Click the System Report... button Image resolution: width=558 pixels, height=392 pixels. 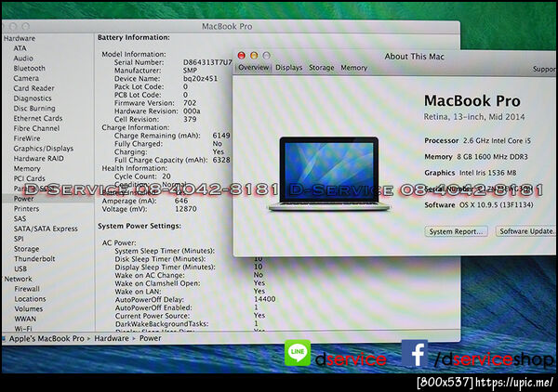(x=456, y=231)
